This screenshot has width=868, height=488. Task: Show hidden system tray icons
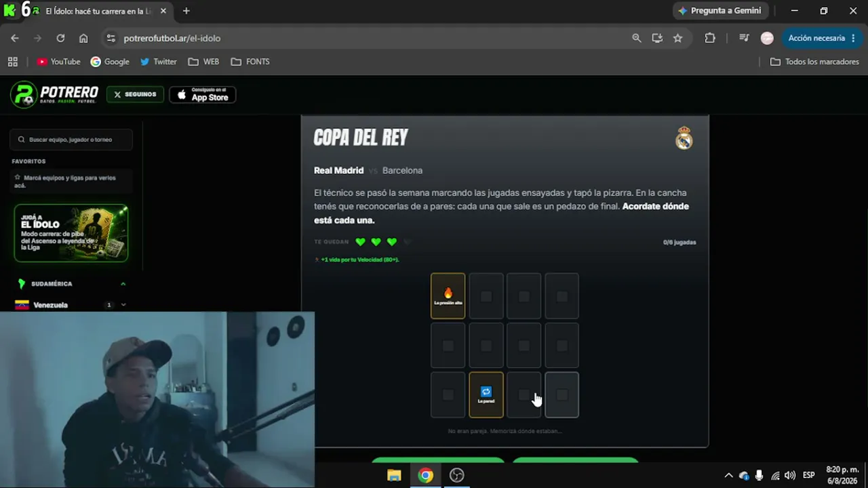[x=728, y=475]
